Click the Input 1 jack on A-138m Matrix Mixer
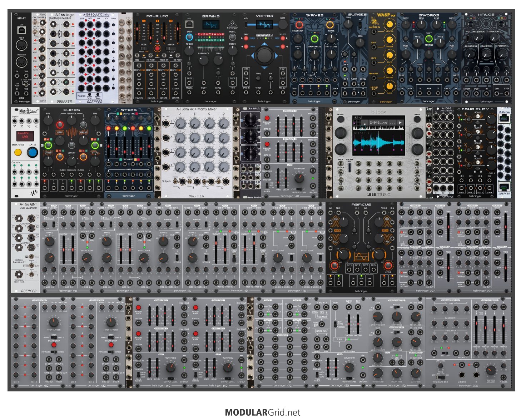526x420 pixels. click(x=166, y=124)
